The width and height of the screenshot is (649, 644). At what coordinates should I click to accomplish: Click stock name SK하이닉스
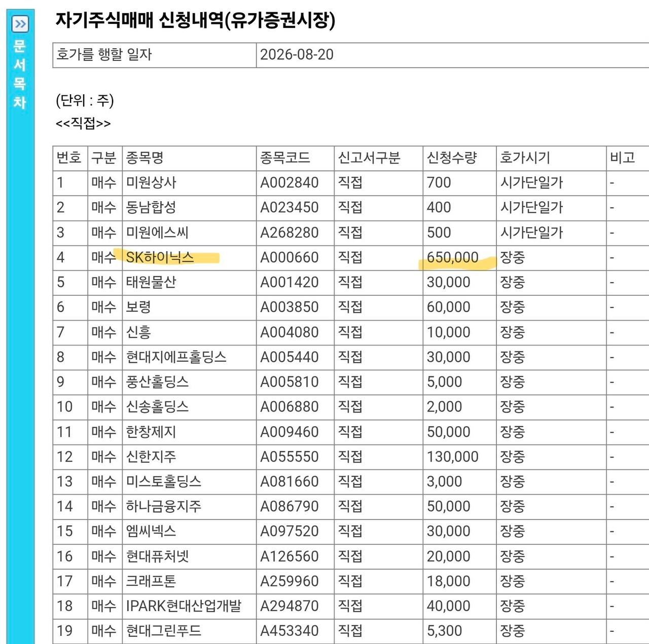pos(160,257)
